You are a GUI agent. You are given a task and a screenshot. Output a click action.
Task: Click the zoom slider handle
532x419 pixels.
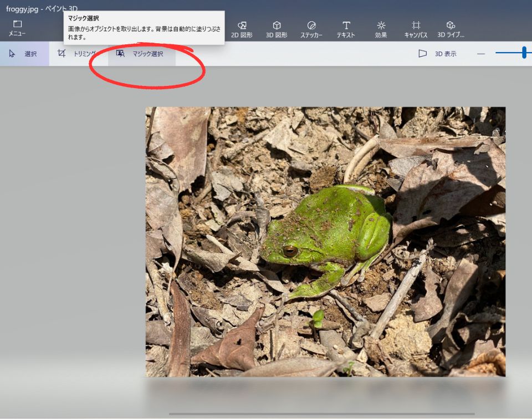click(524, 53)
